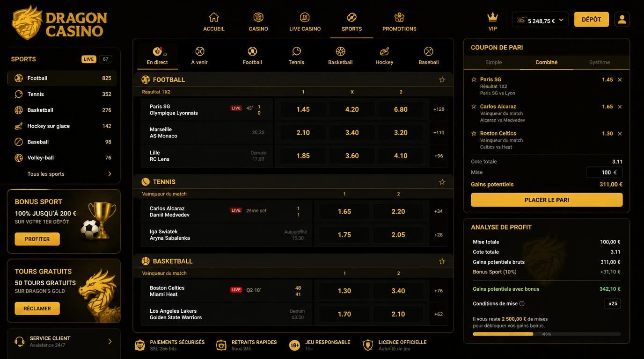Image resolution: width=644 pixels, height=359 pixels.
Task: Select the Basketball filter icon
Action: pos(340,51)
